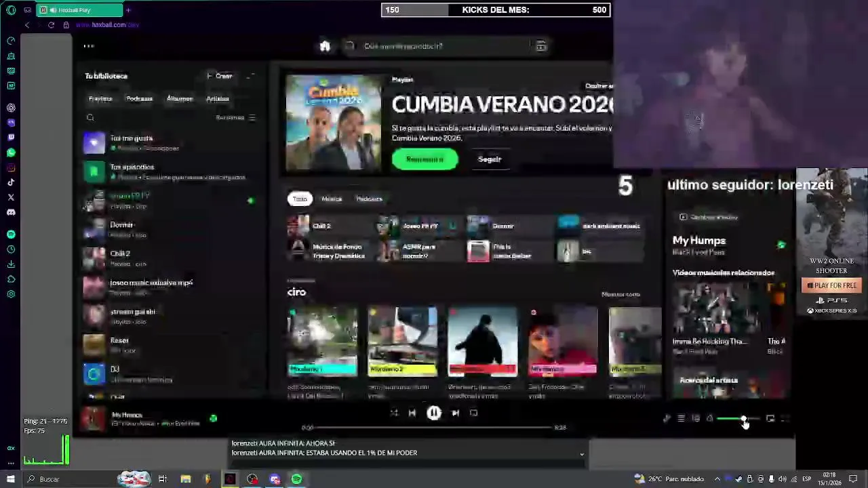Open ASMR para dormir shortcut card

point(419,251)
